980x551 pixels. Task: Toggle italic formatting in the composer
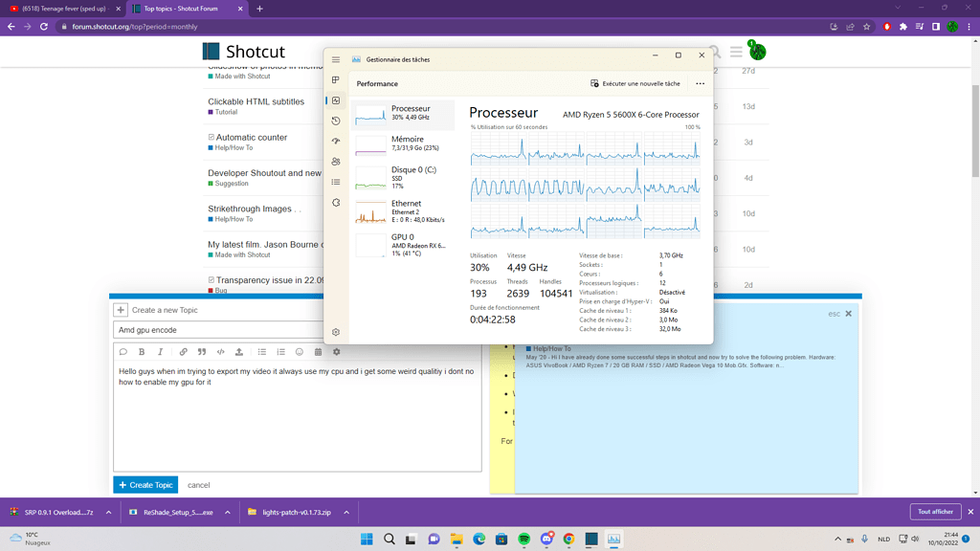pos(160,352)
